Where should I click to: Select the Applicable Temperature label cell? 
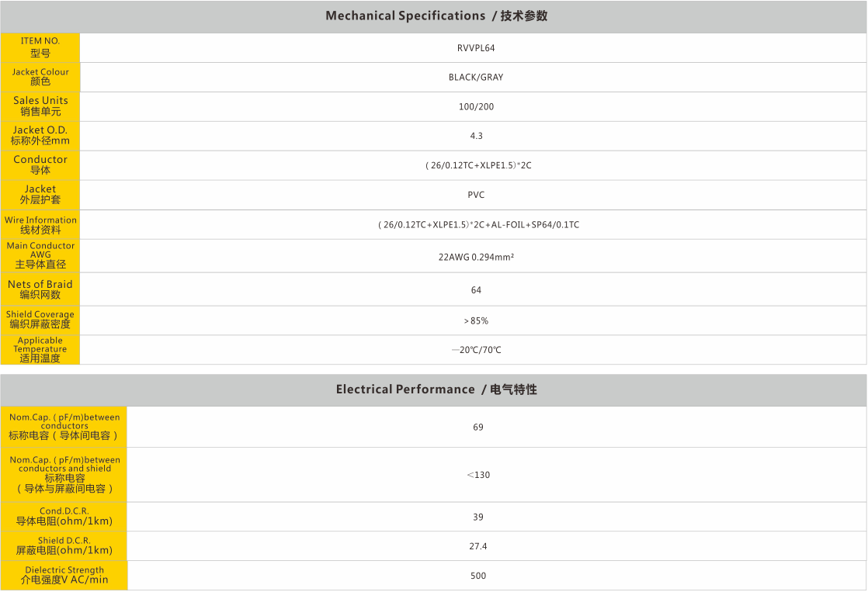pyautogui.click(x=40, y=350)
